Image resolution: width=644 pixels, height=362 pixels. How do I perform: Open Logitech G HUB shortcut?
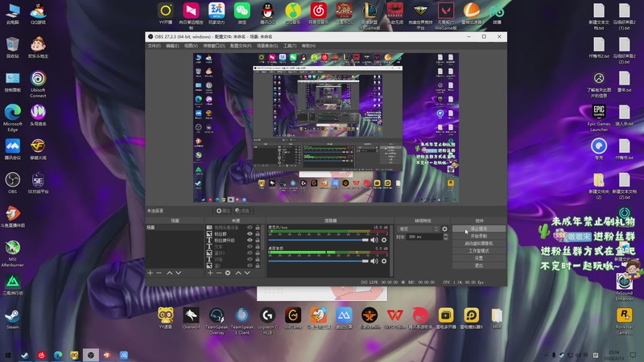[x=267, y=321]
